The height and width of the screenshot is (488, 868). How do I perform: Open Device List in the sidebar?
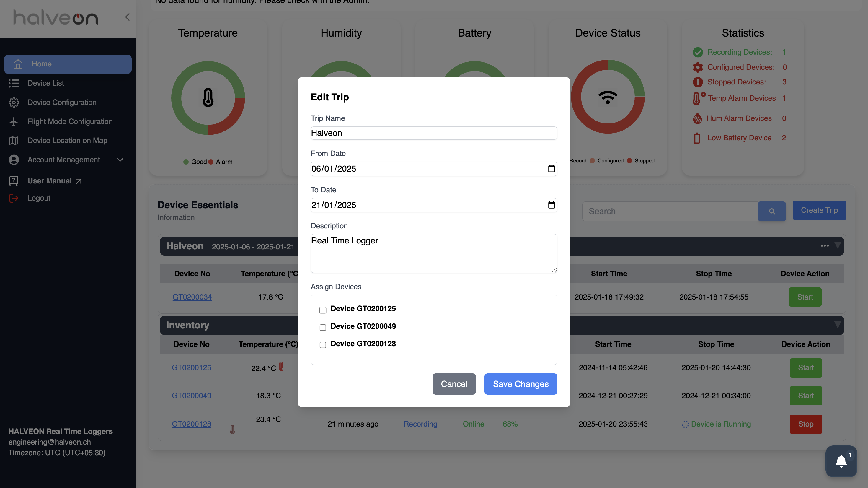click(45, 83)
